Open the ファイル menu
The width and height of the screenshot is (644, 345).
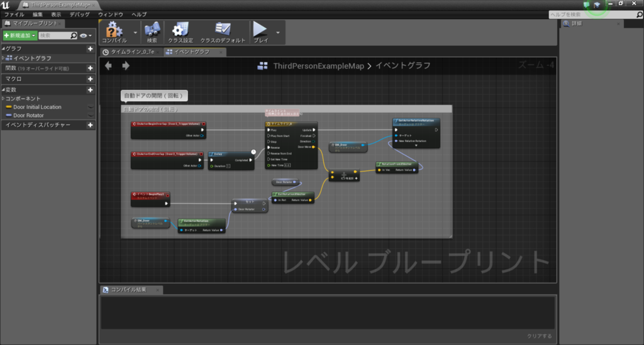pos(14,15)
